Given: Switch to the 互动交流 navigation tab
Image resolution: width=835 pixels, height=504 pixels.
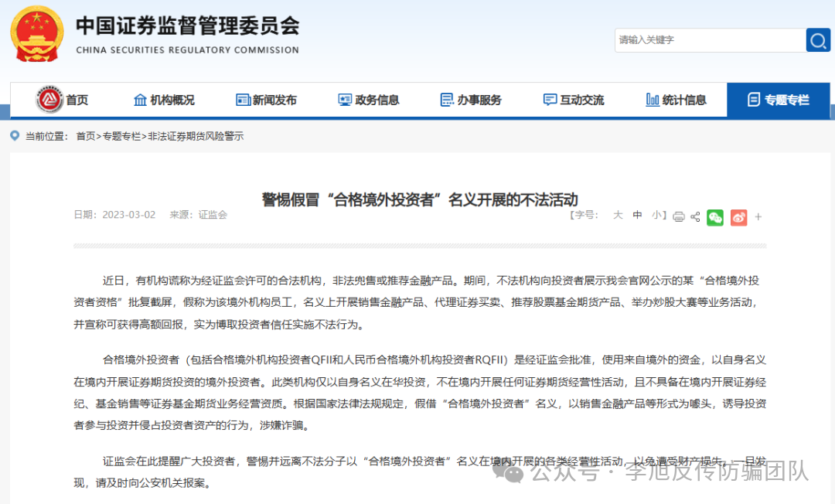Looking at the screenshot, I should tap(576, 99).
